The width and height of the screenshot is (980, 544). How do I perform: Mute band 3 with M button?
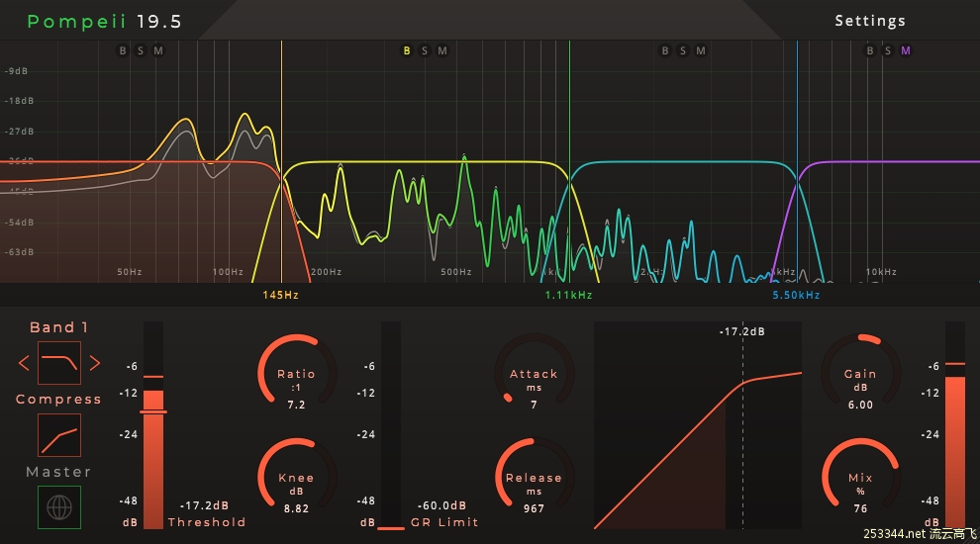[701, 50]
